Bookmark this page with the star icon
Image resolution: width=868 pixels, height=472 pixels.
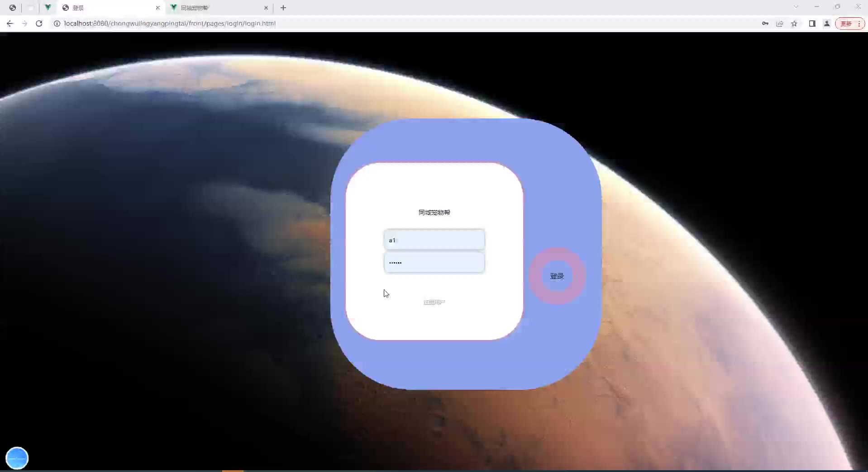point(794,24)
